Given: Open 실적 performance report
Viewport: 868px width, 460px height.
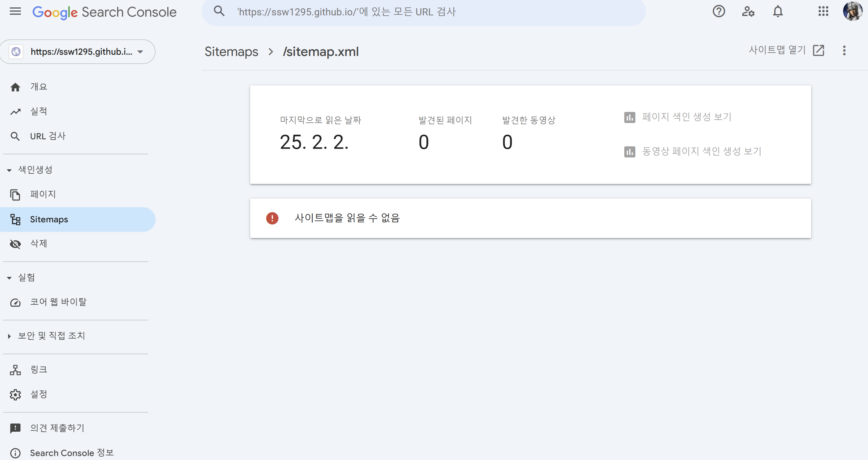Looking at the screenshot, I should 77,111.
